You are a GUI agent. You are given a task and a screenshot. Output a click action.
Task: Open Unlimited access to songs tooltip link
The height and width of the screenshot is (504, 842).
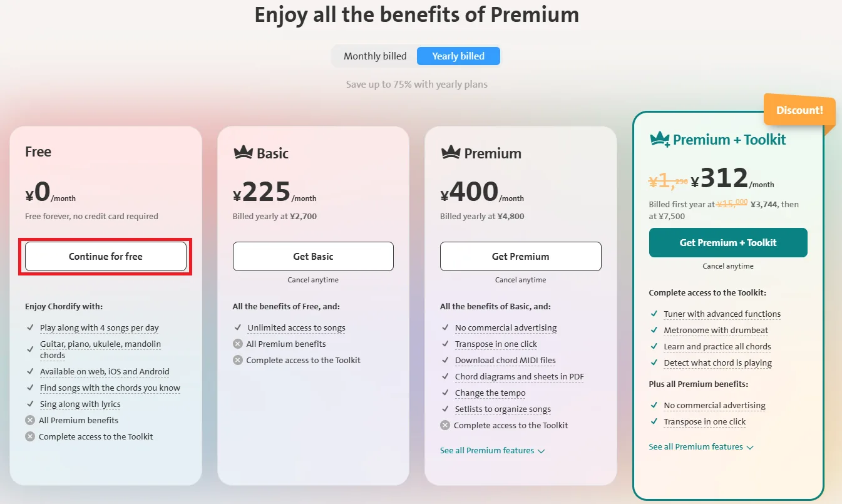pos(296,327)
